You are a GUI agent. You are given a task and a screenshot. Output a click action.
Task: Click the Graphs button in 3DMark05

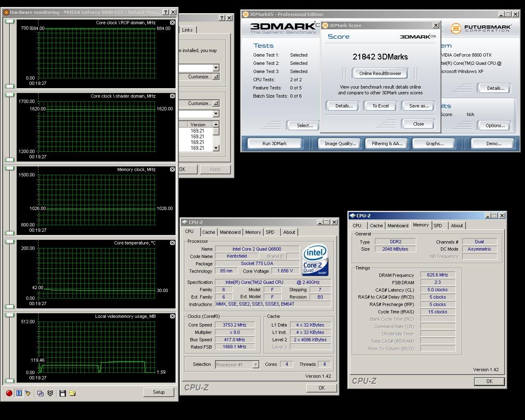click(435, 144)
